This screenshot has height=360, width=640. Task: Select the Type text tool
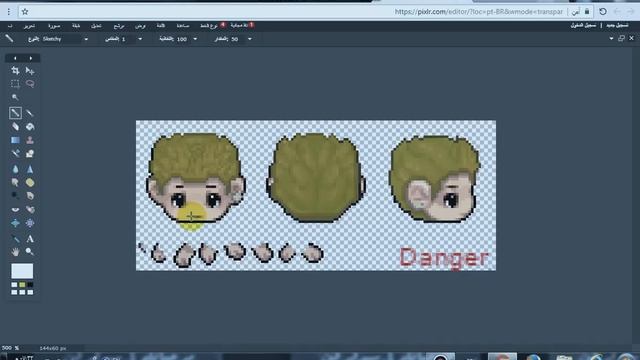(x=30, y=239)
